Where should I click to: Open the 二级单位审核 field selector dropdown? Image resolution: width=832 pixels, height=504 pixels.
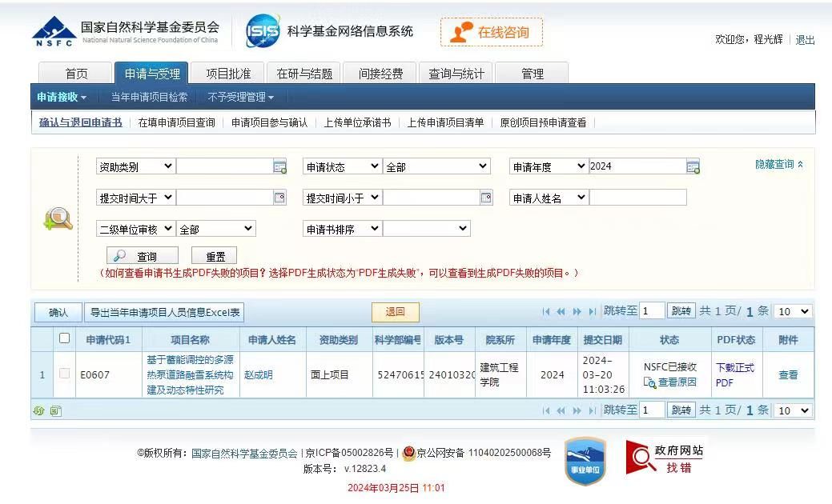click(135, 229)
